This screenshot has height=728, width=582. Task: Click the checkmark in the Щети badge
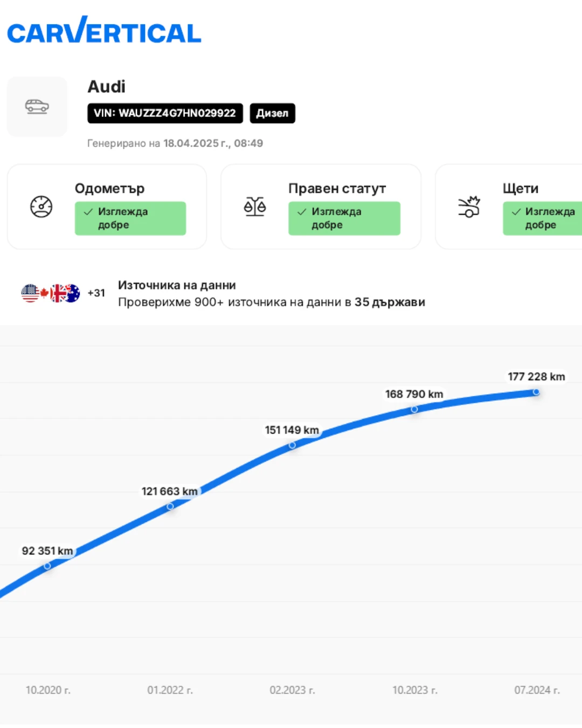(x=516, y=212)
